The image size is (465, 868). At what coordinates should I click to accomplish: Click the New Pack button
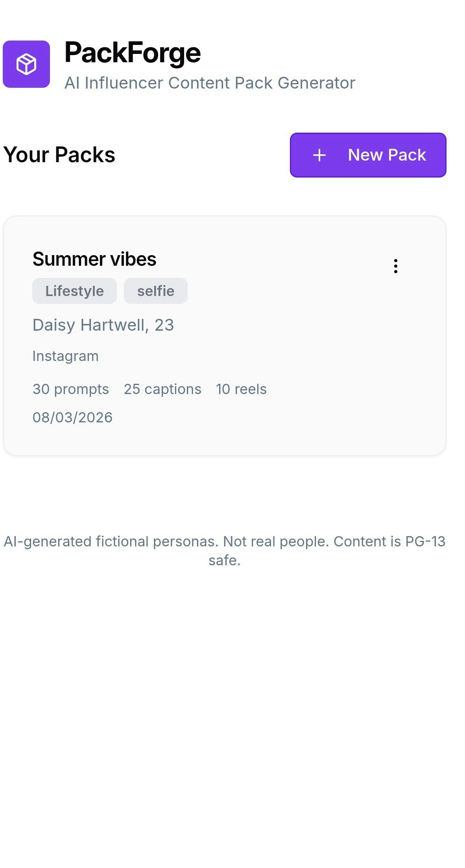(367, 155)
